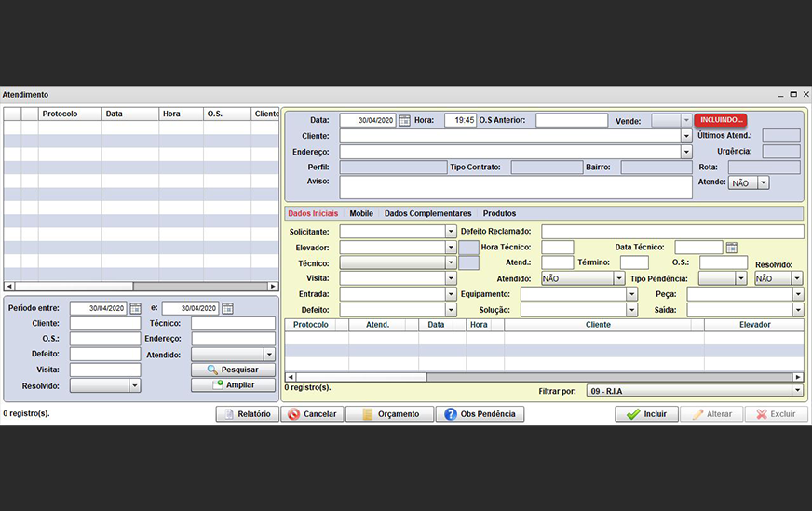Expand the Visita dropdown in Dados Iniciais
Viewport: 812px width, 511px height.
pos(451,278)
